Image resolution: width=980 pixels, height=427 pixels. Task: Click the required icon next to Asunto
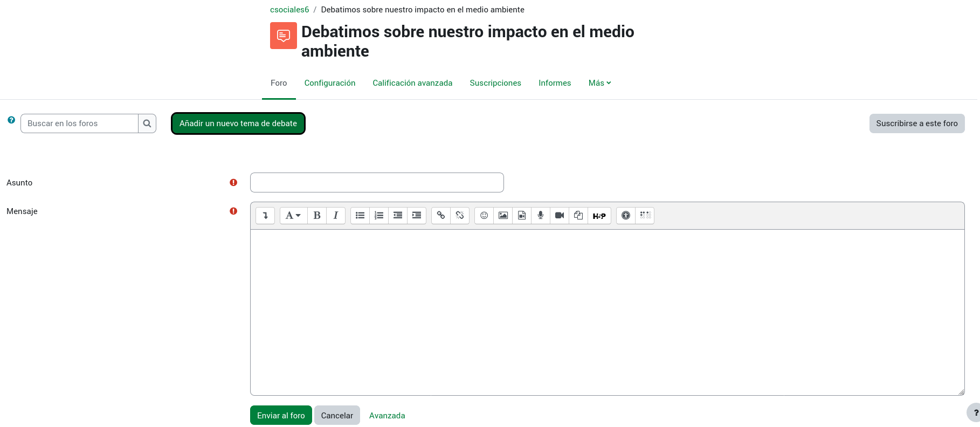click(233, 183)
